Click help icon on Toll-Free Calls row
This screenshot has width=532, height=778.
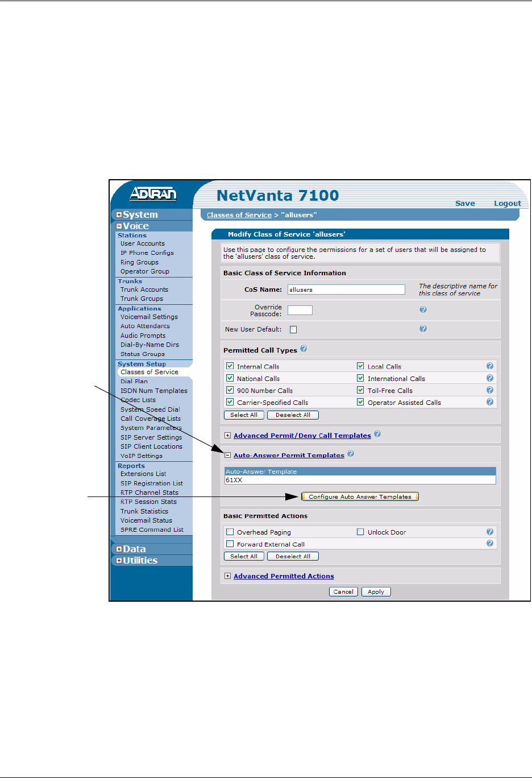pyautogui.click(x=490, y=390)
